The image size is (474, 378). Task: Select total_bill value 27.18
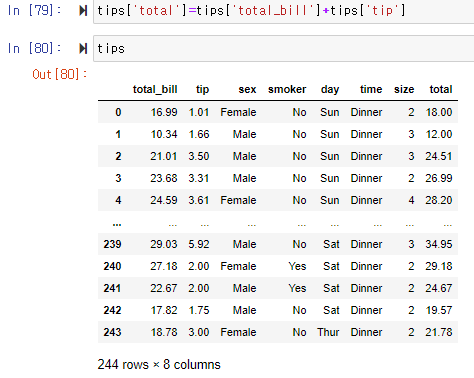164,266
